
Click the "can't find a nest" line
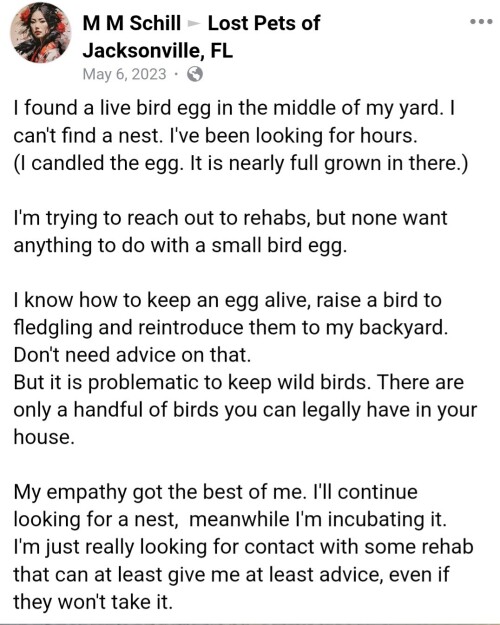pyautogui.click(x=215, y=136)
